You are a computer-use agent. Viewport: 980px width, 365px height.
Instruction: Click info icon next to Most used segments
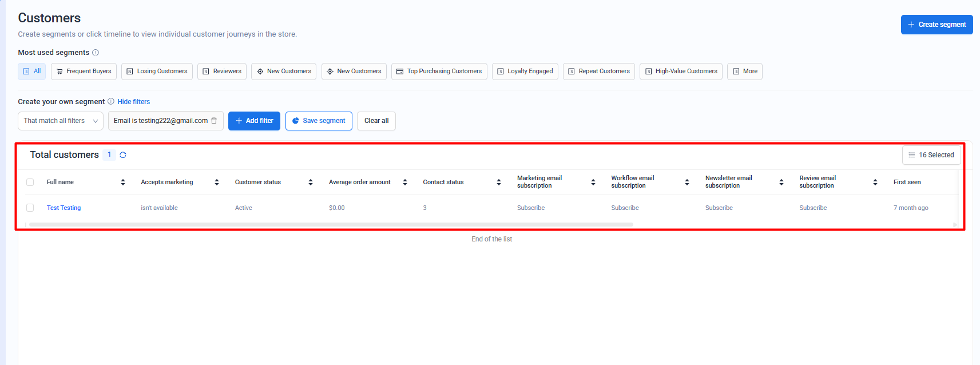coord(96,53)
